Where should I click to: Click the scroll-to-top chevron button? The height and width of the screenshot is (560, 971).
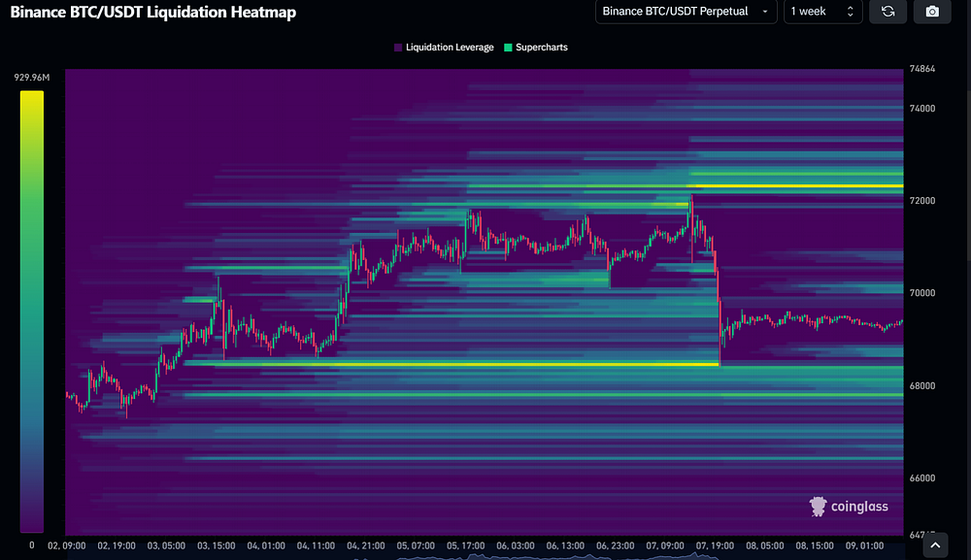(935, 545)
